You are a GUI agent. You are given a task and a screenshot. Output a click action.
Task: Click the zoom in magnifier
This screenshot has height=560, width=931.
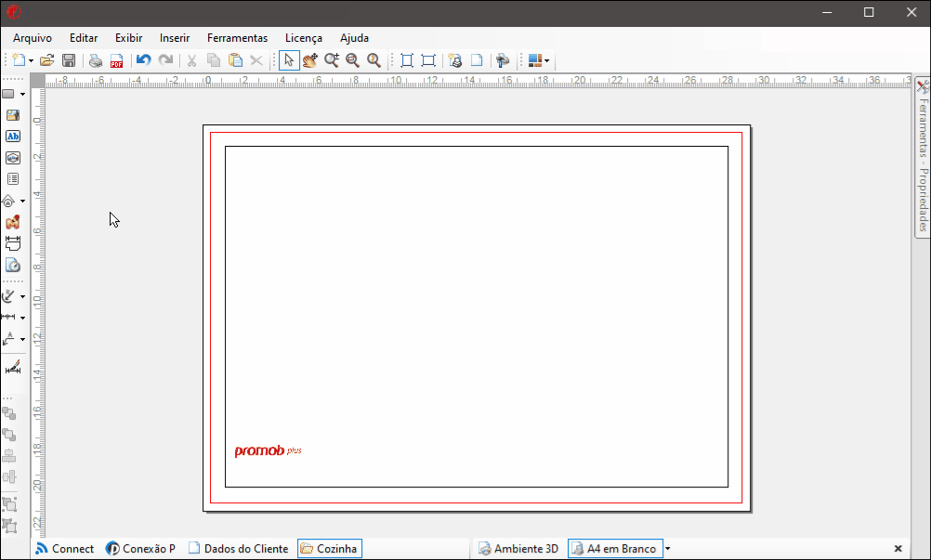(332, 60)
